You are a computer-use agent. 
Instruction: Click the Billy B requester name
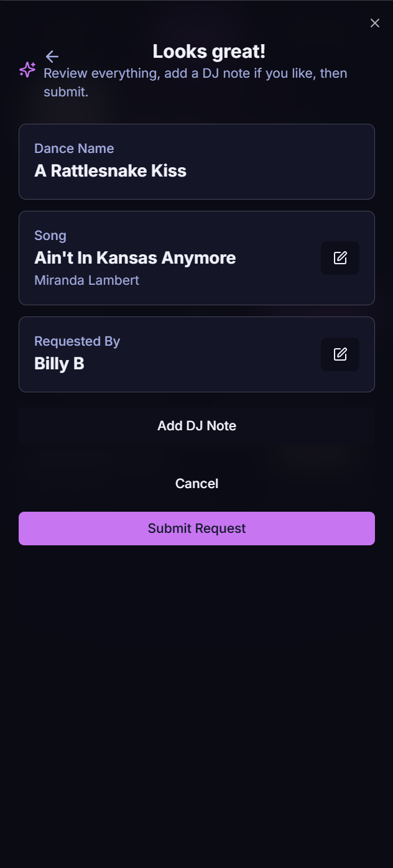click(59, 363)
